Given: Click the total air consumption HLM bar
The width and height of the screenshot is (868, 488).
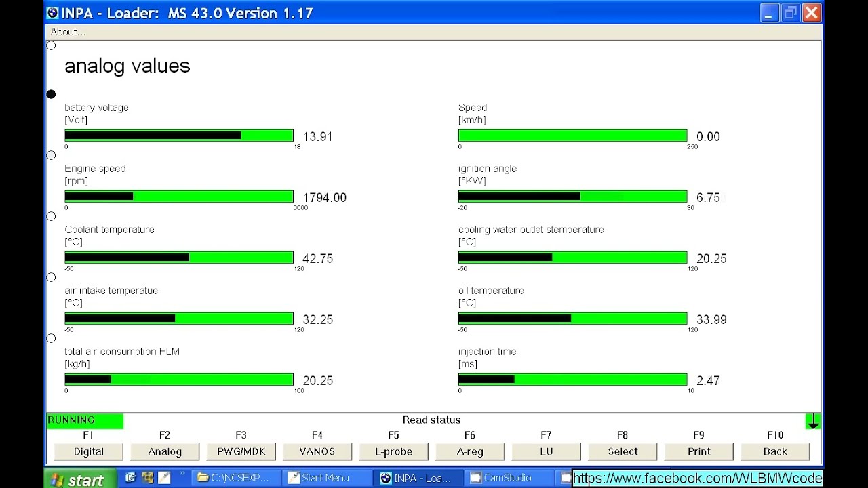Looking at the screenshot, I should coord(179,380).
